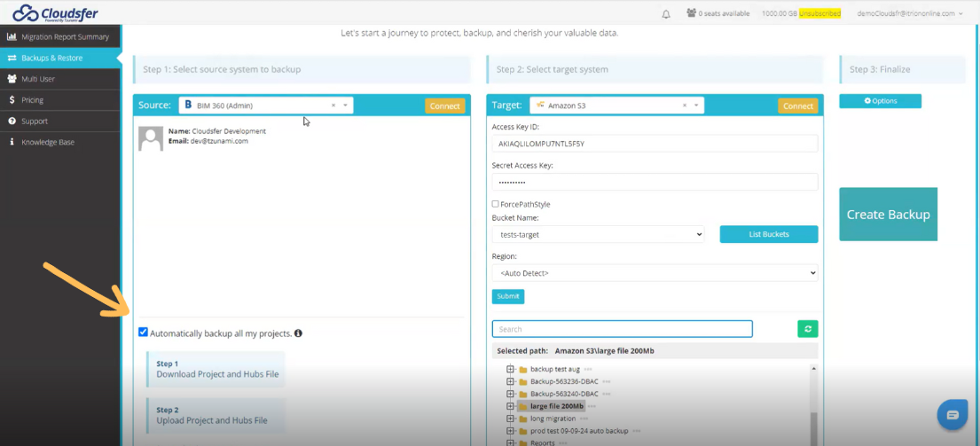Select the Backup-563240-DBAC folder

[x=564, y=395]
